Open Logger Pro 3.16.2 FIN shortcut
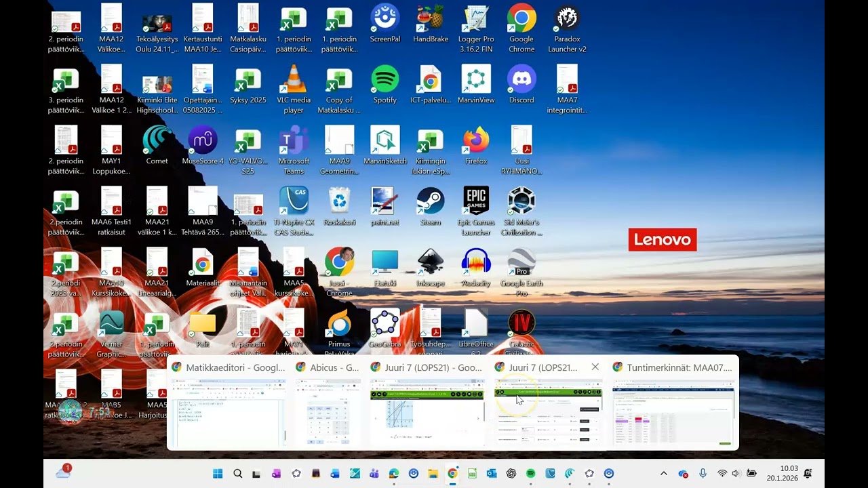This screenshot has height=488, width=868. (x=476, y=28)
